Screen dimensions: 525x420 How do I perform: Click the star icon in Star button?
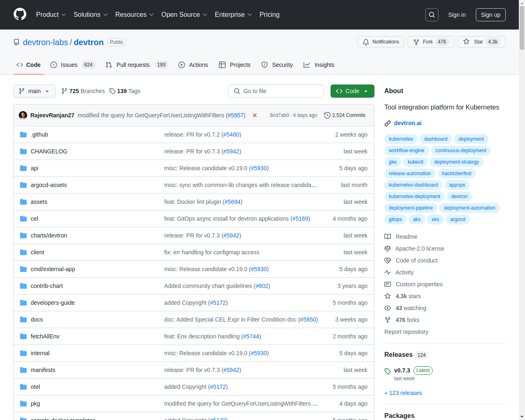pyautogui.click(x=466, y=41)
